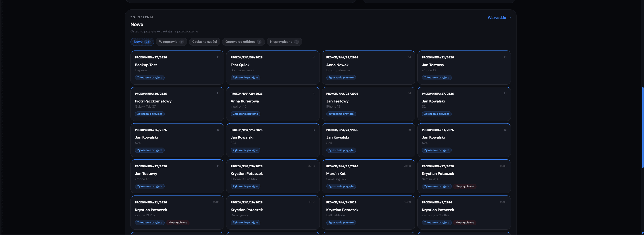
Task: Open ticket card PROKOM/RMA/12/2026 Samsung A55
Action: [x=464, y=176]
